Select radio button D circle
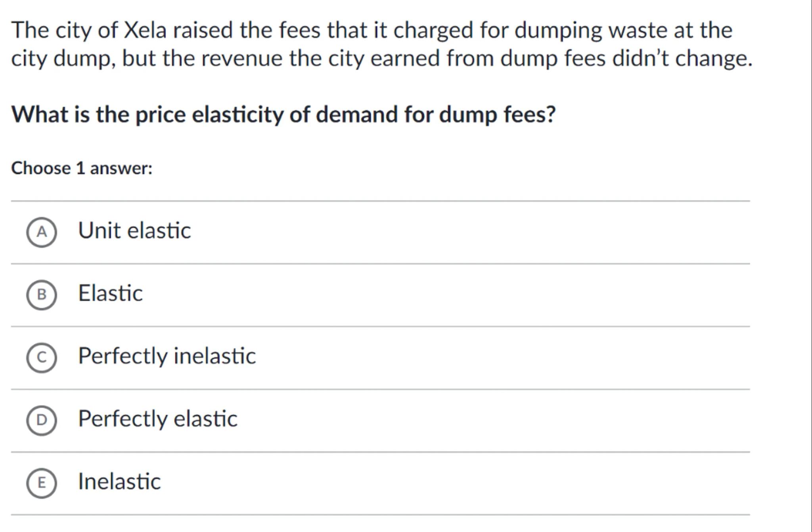 coord(42,420)
